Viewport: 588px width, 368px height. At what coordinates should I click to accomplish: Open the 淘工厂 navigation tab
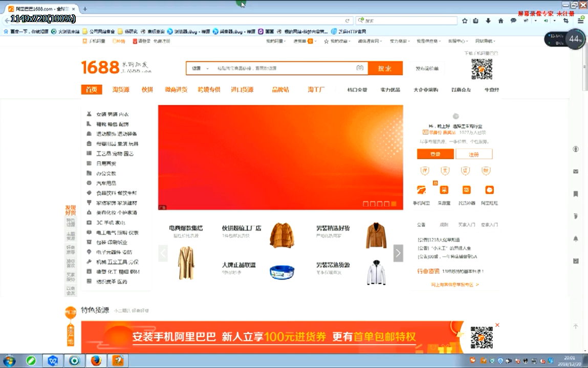click(316, 89)
